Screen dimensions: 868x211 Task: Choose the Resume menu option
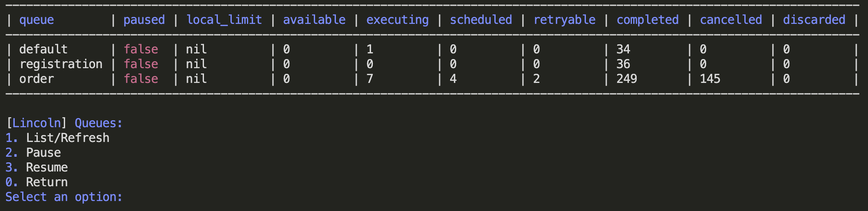tap(46, 168)
